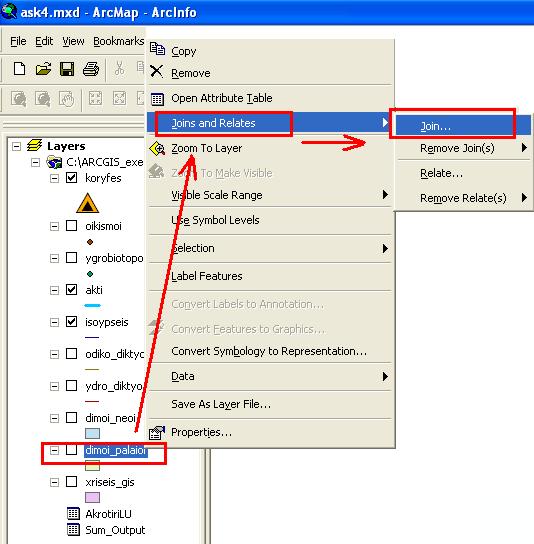
Task: Enable the dimoi_neoi layer checkbox
Action: [x=71, y=417]
